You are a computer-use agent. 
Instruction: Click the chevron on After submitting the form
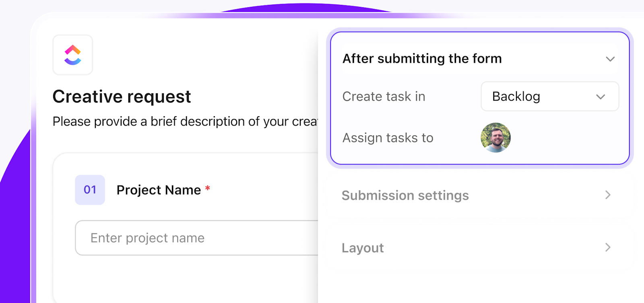[610, 59]
